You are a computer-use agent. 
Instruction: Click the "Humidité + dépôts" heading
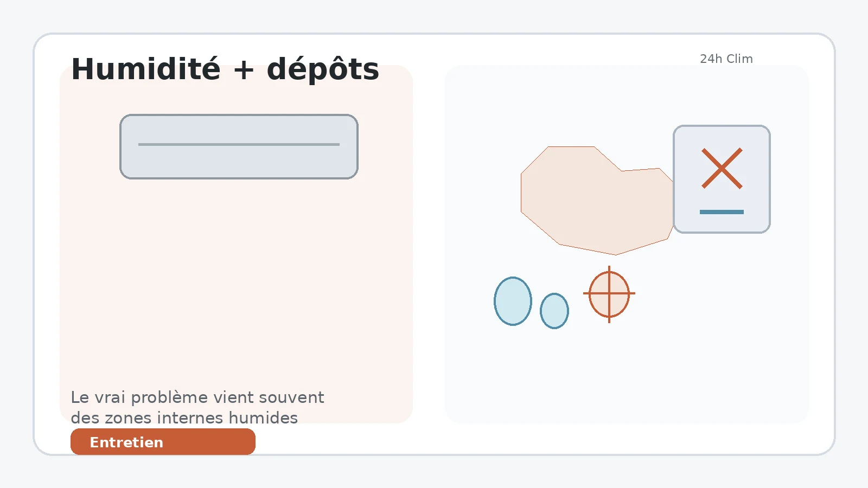click(x=225, y=69)
